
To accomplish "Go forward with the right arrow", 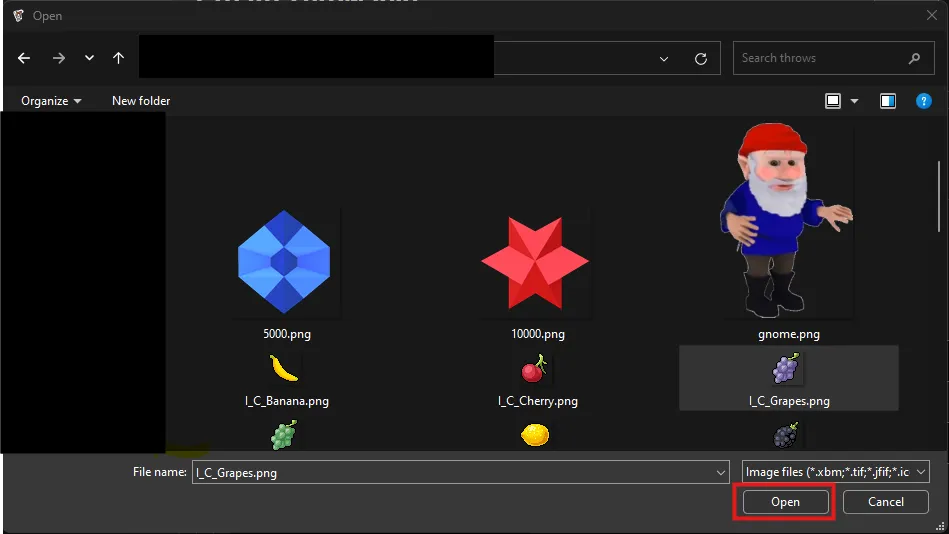I will [59, 58].
